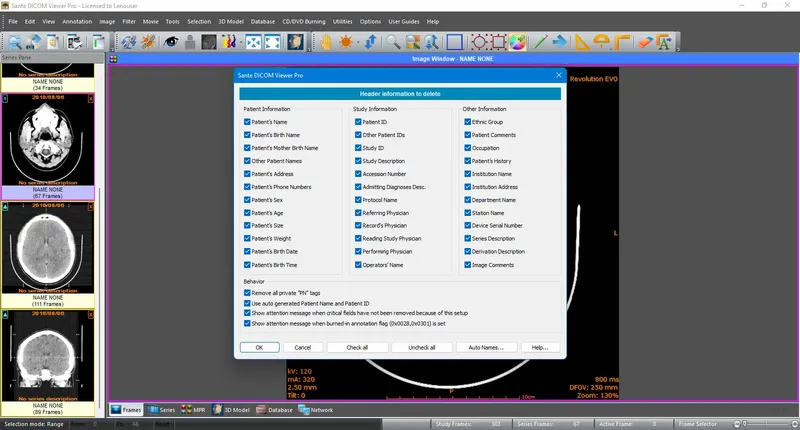The width and height of the screenshot is (800, 430).
Task: Select the eraser tool
Action: (x=645, y=42)
